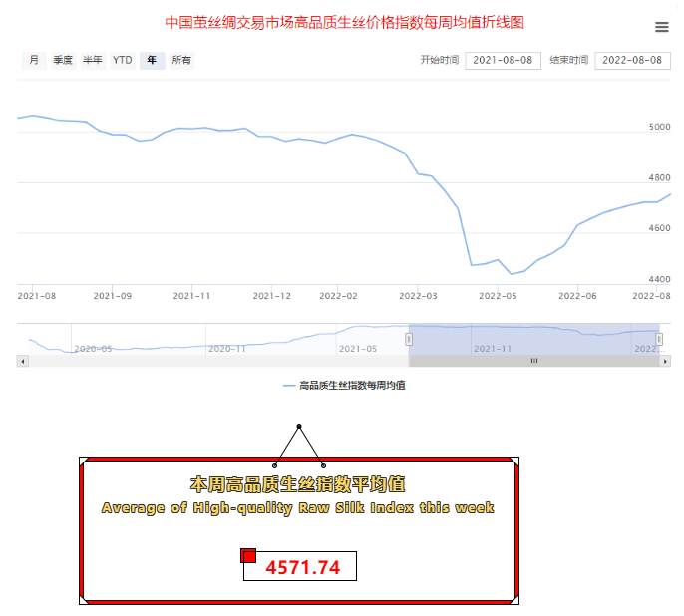Toggle the 高品质生丝指数每周均值 legend series
This screenshot has width=684, height=616.
pos(344,385)
